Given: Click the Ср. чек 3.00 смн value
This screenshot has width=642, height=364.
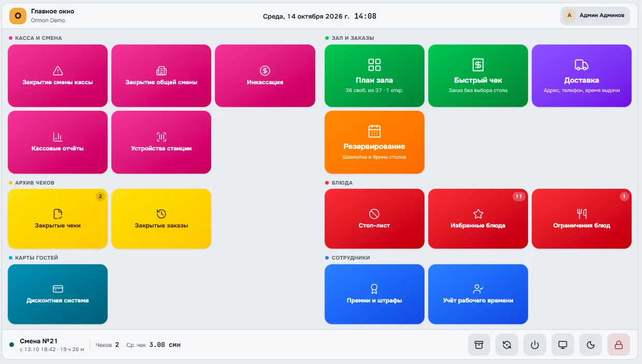Looking at the screenshot, I should (x=153, y=345).
